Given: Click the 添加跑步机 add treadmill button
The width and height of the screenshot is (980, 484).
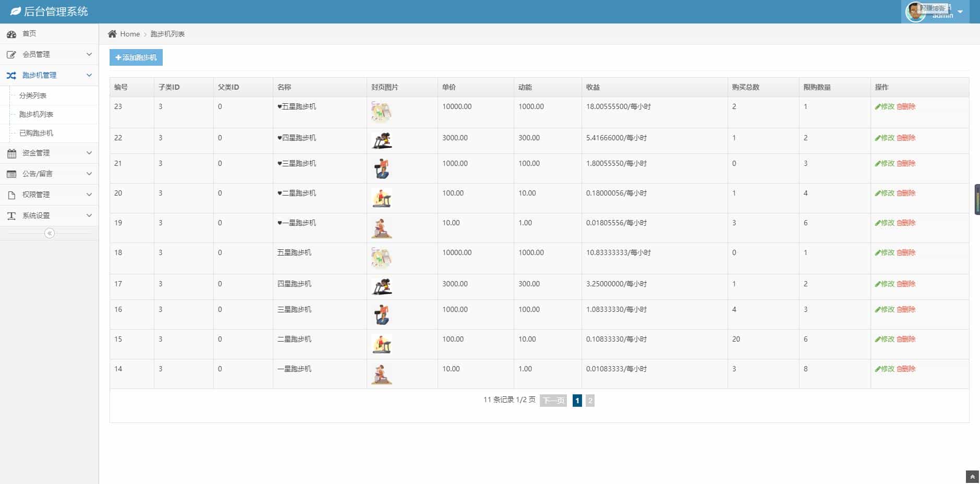Looking at the screenshot, I should (136, 57).
